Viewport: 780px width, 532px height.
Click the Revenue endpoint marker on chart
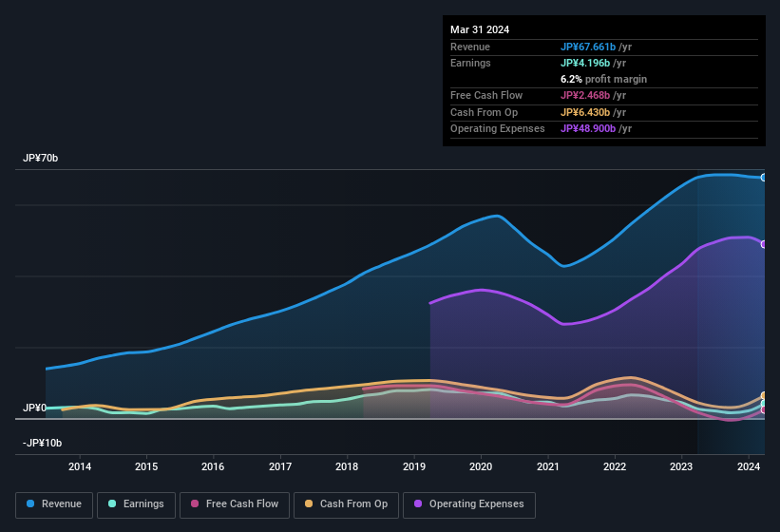click(764, 178)
